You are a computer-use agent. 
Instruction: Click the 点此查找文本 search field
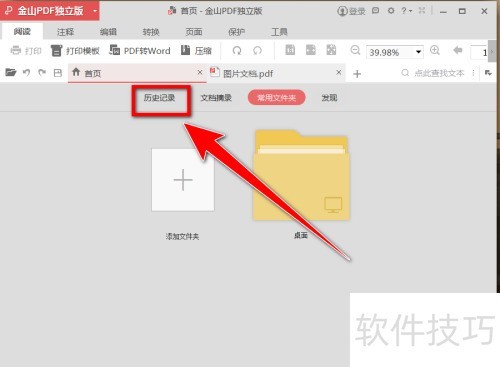pyautogui.click(x=433, y=73)
